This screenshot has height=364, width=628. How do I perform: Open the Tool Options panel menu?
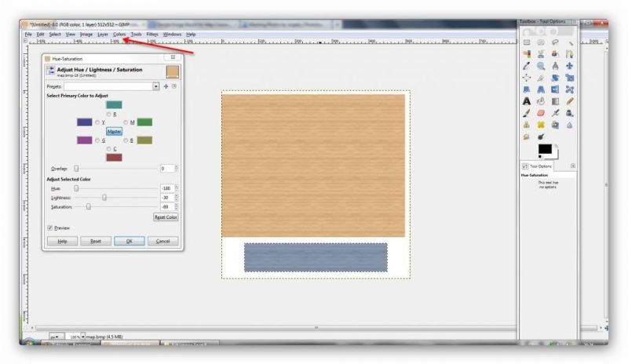point(573,166)
